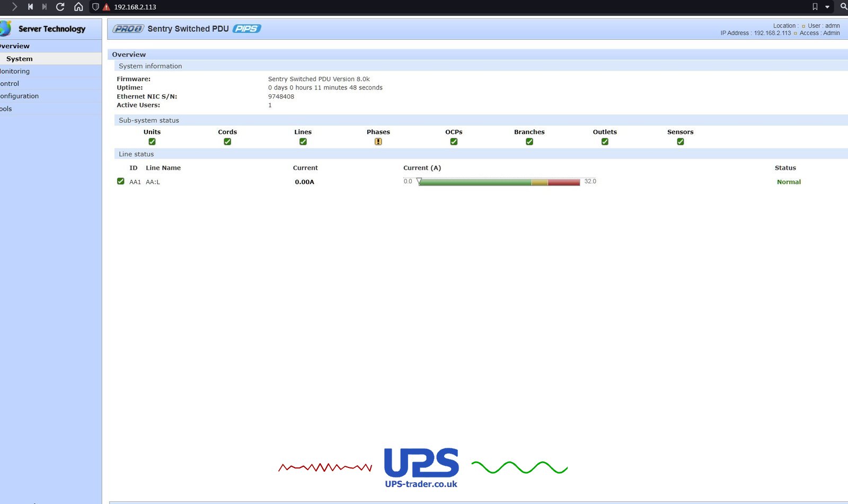Viewport: 848px width, 504px height.
Task: Click the Sentry Switched PDU title
Action: click(x=188, y=29)
